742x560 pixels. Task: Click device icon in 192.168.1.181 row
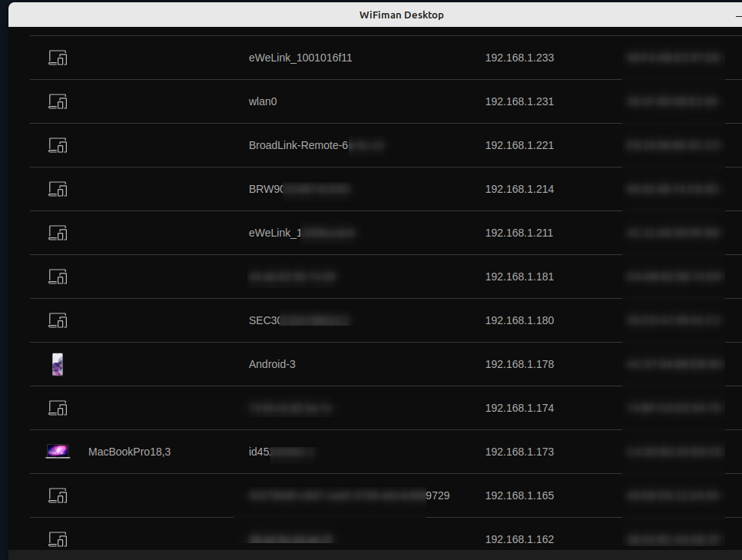[x=58, y=277]
